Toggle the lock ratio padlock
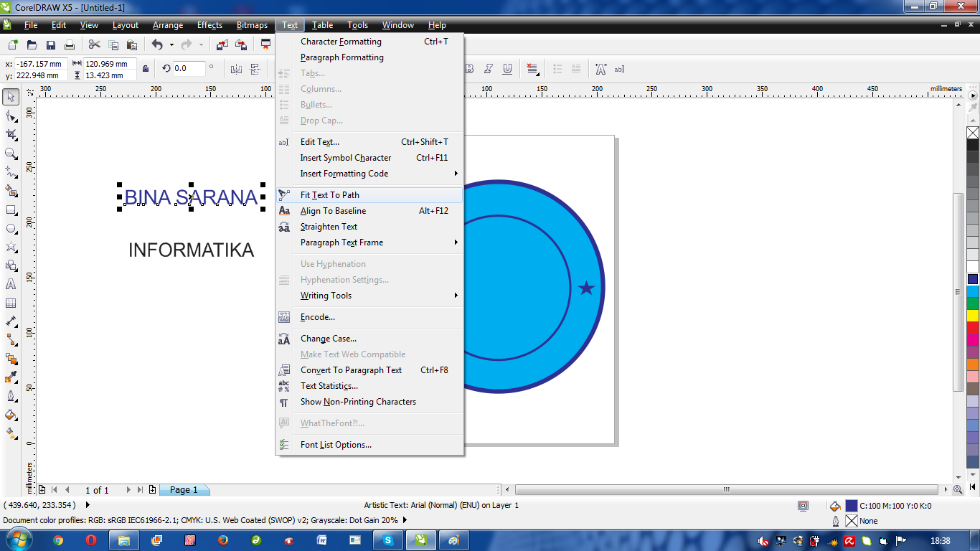 tap(146, 69)
